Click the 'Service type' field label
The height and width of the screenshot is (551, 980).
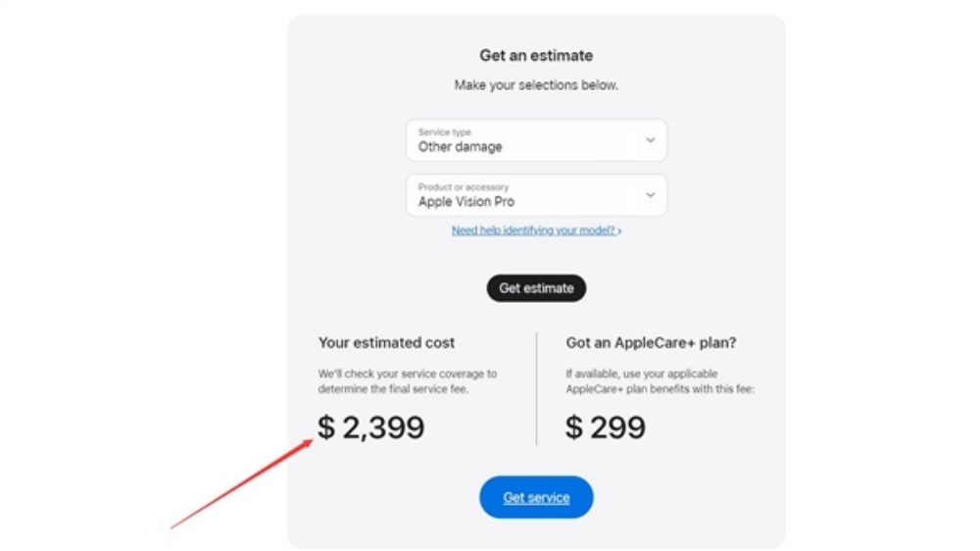444,131
